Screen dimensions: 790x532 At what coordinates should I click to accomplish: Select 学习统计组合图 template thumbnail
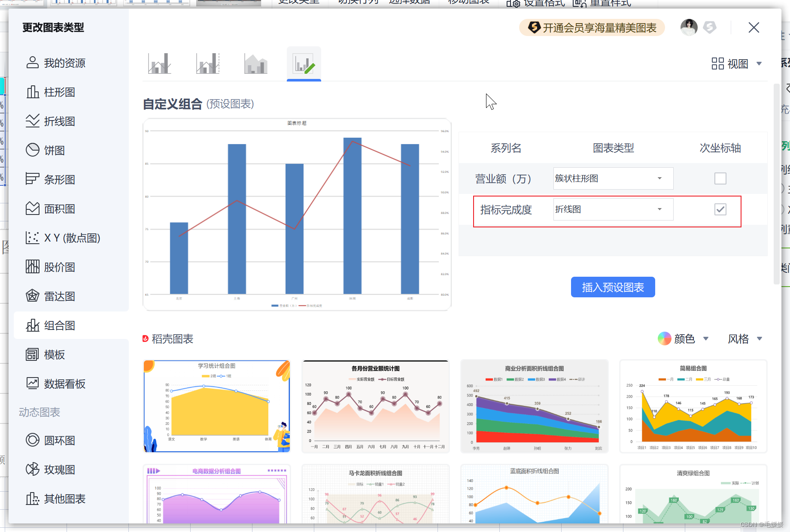click(217, 406)
